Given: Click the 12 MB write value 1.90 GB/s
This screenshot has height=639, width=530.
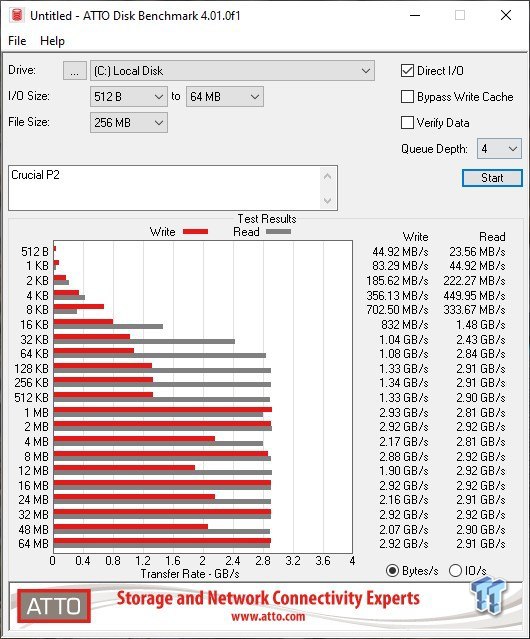Looking at the screenshot, I should tap(404, 471).
